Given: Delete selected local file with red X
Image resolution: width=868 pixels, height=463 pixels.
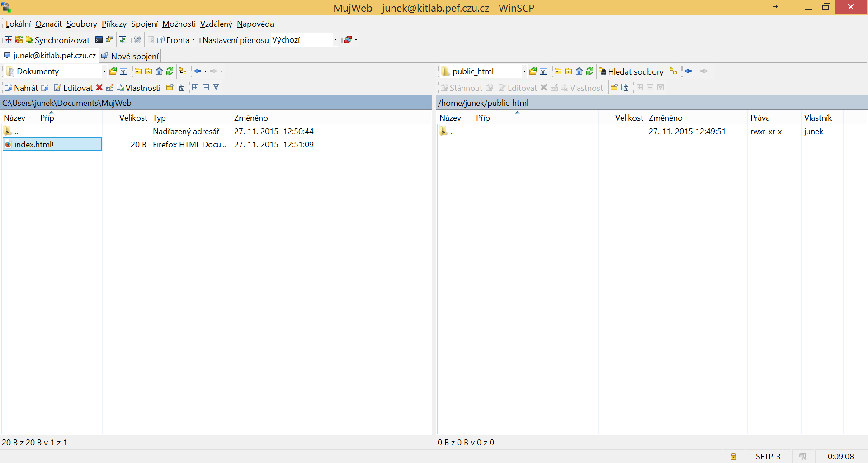Looking at the screenshot, I should point(99,88).
